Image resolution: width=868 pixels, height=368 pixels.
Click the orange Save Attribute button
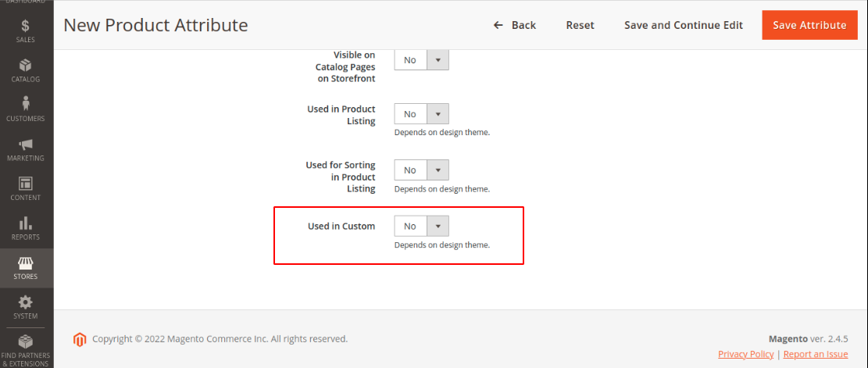pos(809,25)
